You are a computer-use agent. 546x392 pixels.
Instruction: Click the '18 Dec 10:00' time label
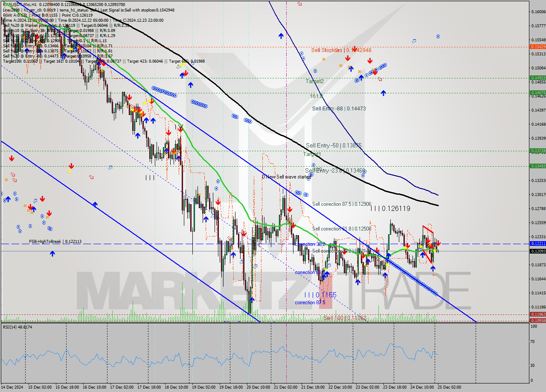176,387
